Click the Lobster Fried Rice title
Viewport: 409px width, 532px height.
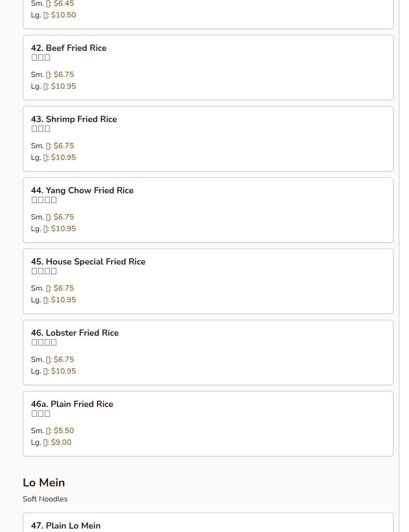[75, 333]
